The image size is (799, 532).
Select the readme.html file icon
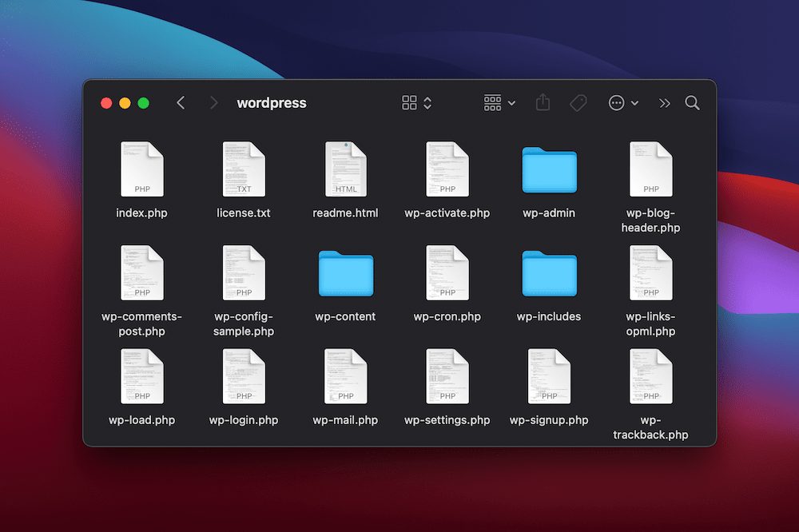(346, 169)
